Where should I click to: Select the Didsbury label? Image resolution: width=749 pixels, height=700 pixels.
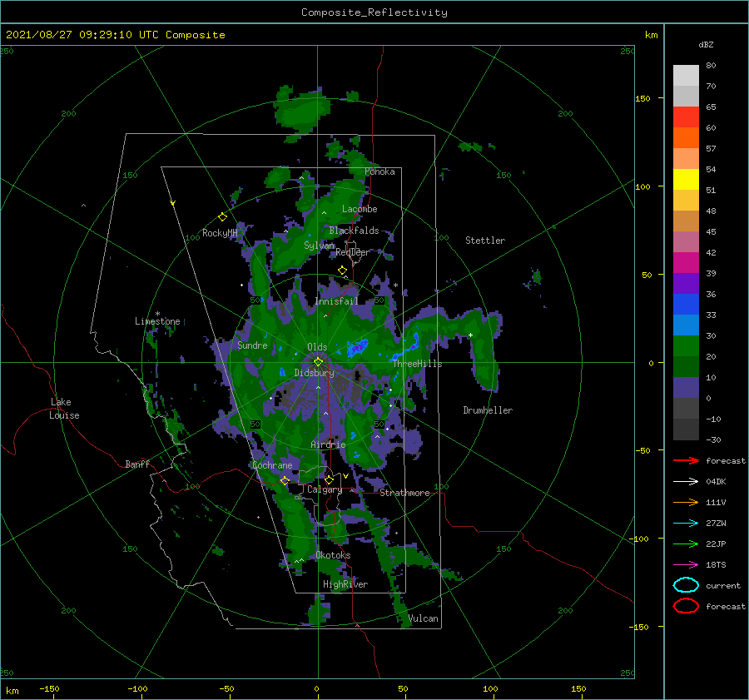314,373
